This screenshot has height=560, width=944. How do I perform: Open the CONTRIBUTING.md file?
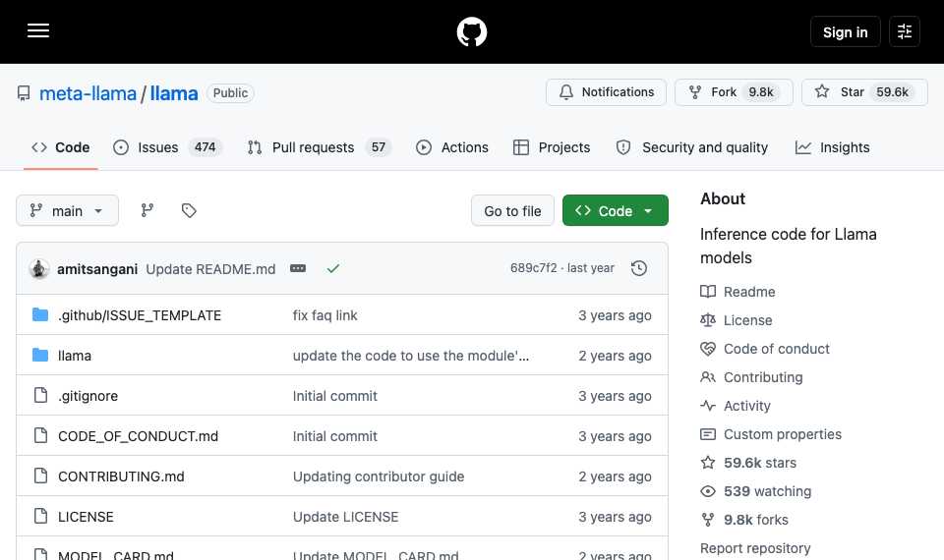coord(121,476)
